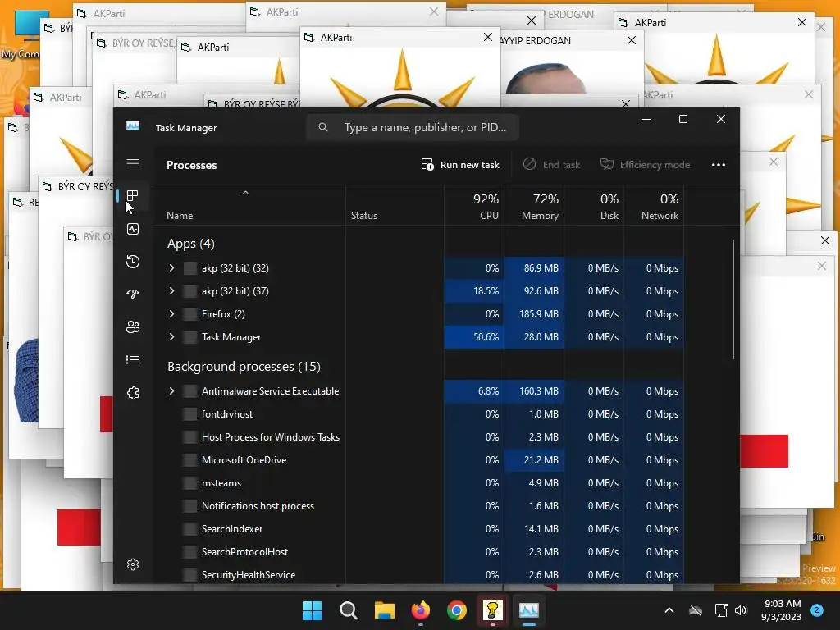Select the Processes page icon in sidebar
This screenshot has height=630, width=840.
click(x=133, y=195)
